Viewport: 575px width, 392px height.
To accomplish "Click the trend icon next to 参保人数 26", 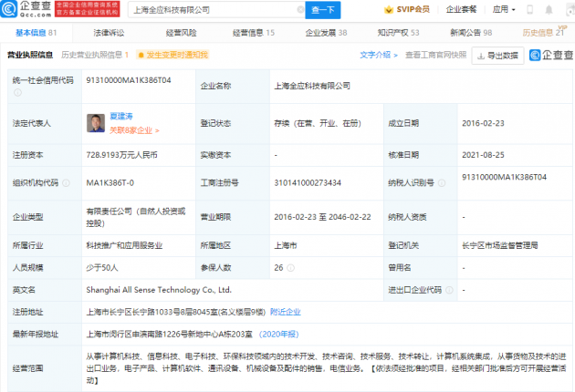I will coord(292,268).
